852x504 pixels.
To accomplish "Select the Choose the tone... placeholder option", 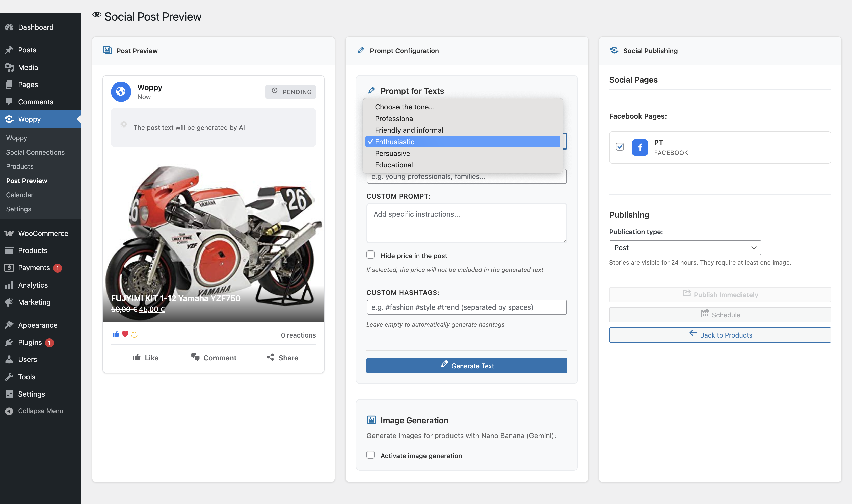I will pos(463,107).
